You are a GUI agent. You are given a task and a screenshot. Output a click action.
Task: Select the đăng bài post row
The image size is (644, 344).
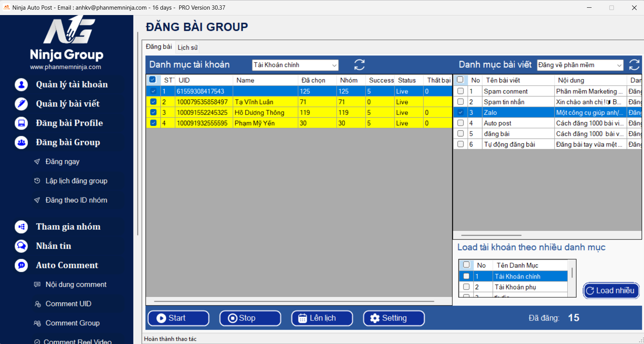(x=548, y=134)
